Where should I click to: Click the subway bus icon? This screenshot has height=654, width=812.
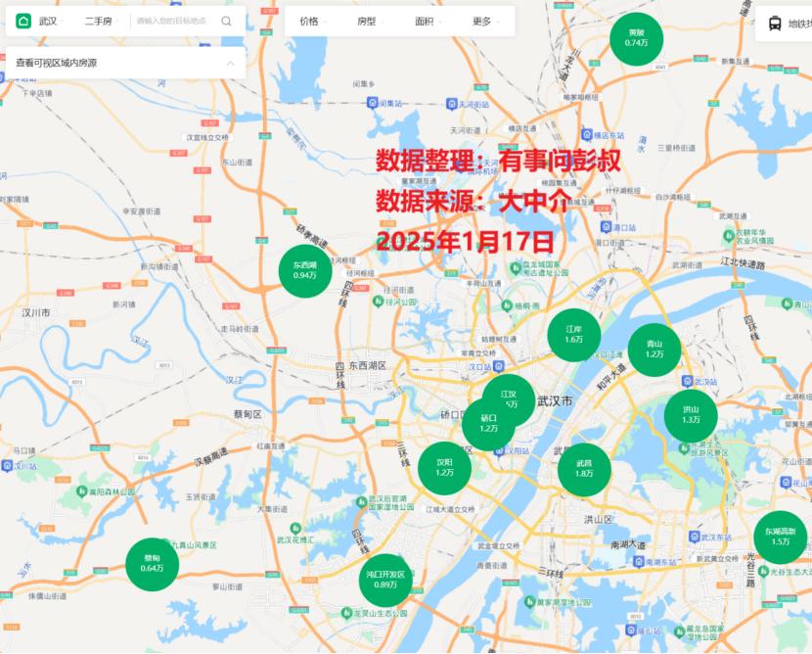(x=775, y=22)
